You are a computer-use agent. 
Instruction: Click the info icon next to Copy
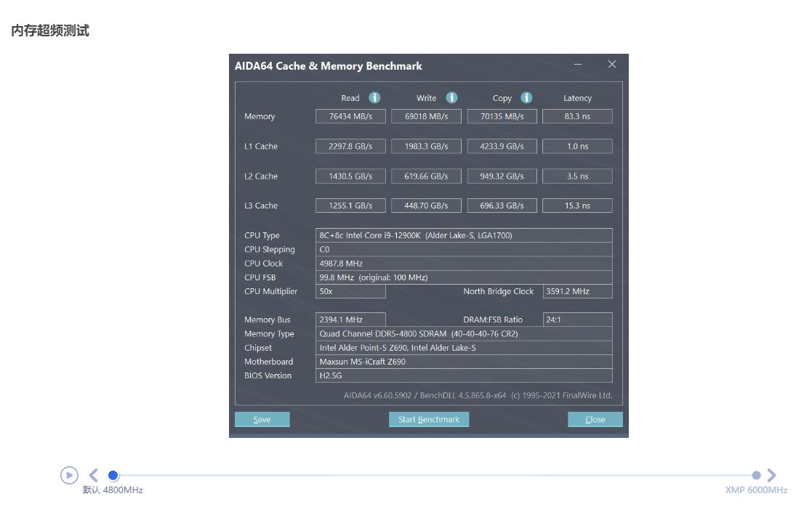coord(525,97)
